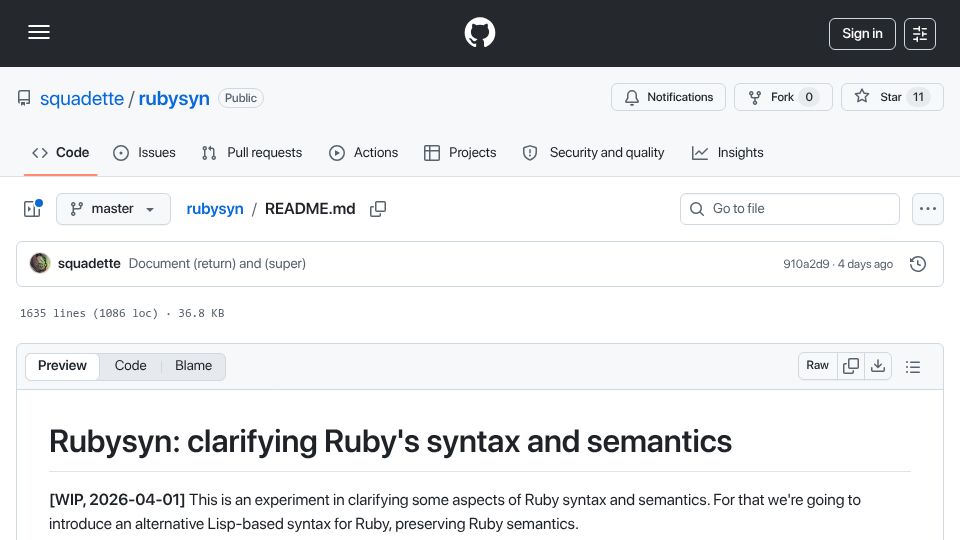Screen dimensions: 960x540
Task: Click the Sign in button
Action: click(862, 34)
